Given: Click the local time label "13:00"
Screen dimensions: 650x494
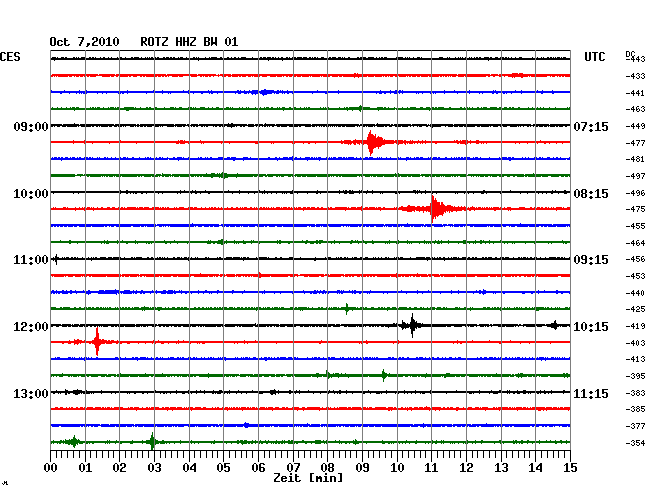Looking at the screenshot, I should pyautogui.click(x=31, y=393).
